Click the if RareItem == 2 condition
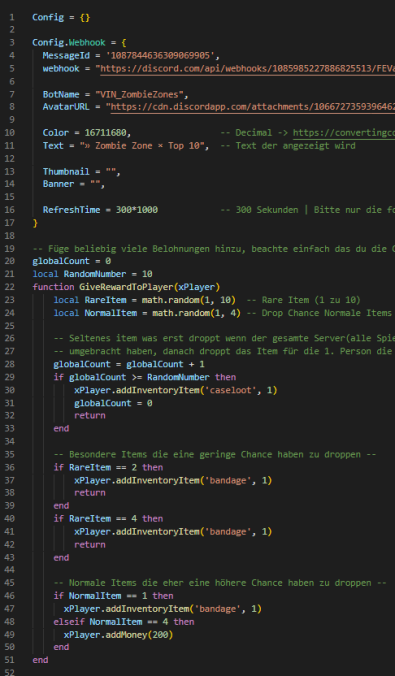 point(108,467)
